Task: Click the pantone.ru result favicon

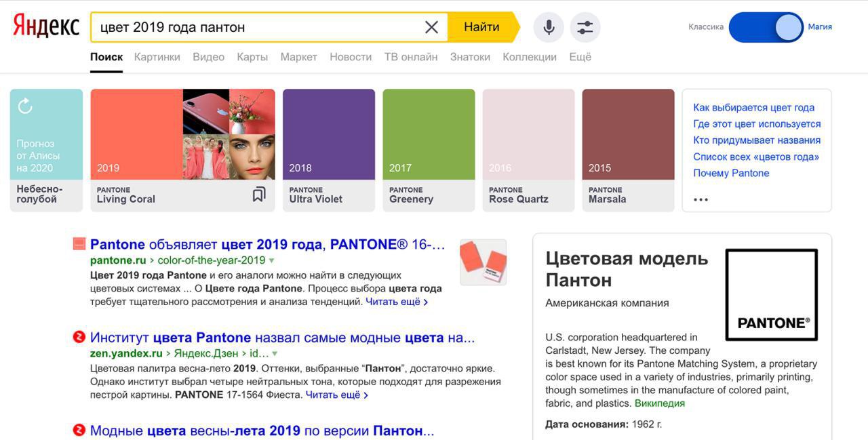Action: coord(79,244)
